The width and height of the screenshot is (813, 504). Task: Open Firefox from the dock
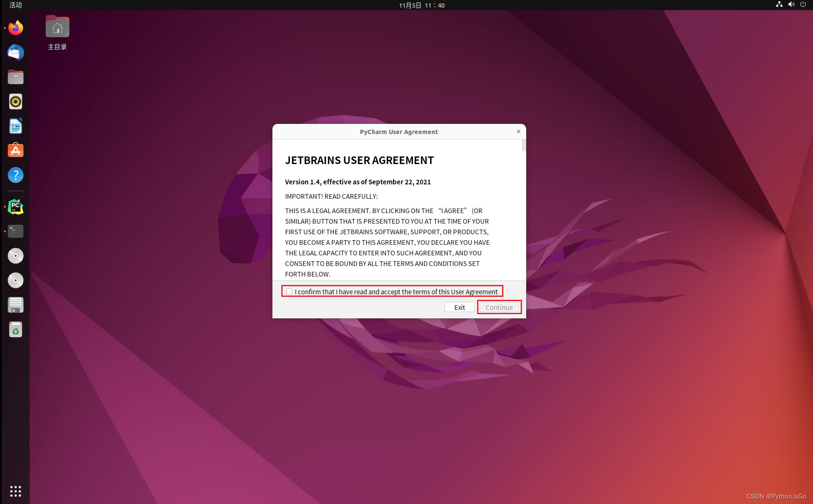click(x=16, y=28)
